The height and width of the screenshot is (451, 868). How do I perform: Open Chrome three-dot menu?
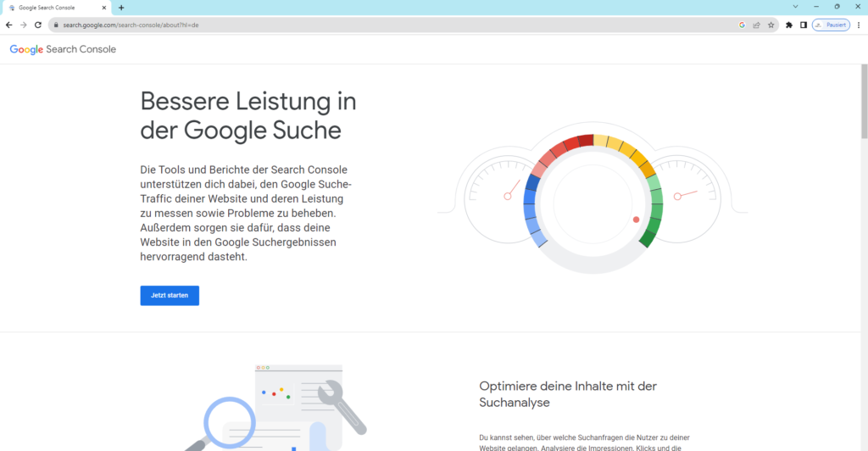tap(859, 25)
